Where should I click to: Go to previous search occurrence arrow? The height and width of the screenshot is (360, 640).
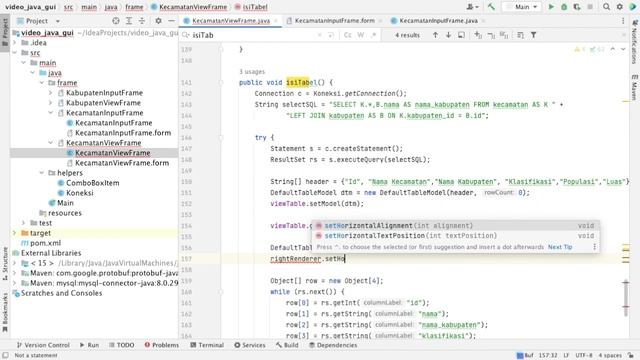(x=436, y=35)
